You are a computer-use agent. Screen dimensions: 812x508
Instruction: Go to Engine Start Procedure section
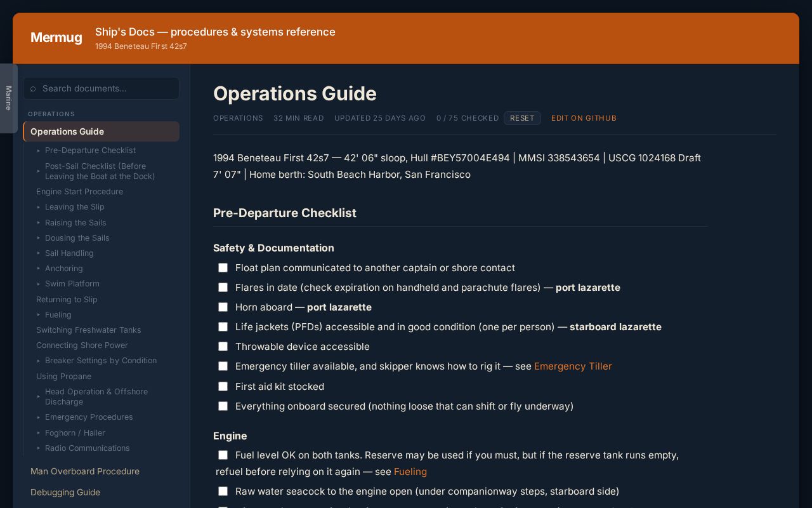coord(79,192)
